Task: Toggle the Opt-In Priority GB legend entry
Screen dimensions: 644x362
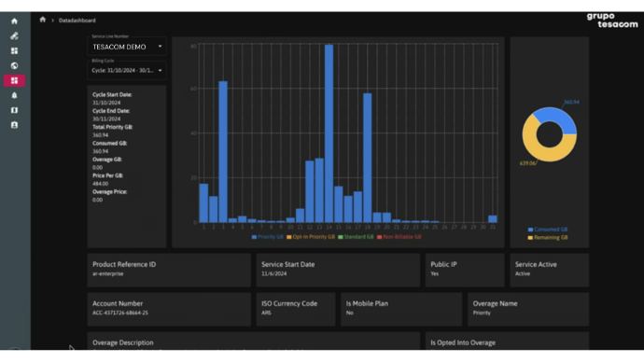Action: tap(311, 237)
